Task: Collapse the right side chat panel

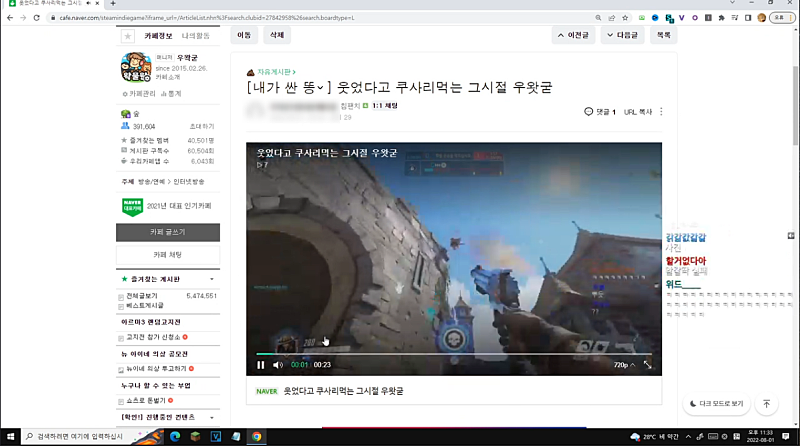Action: 791,235
